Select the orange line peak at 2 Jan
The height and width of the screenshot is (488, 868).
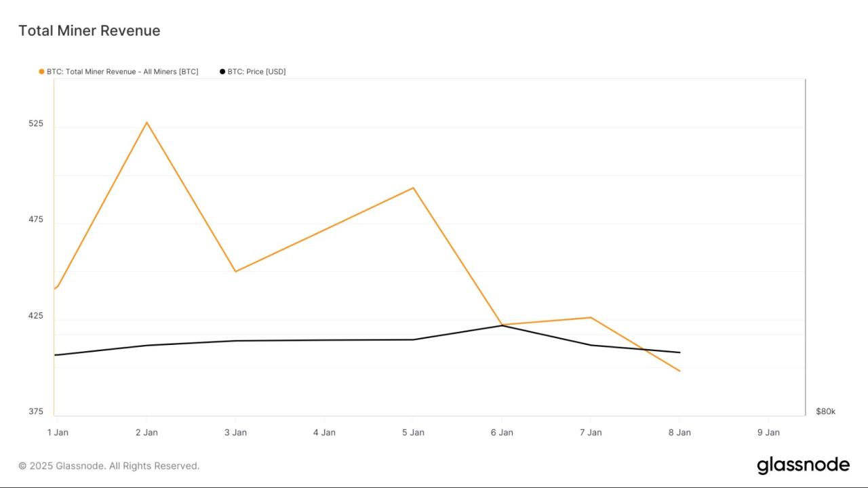click(x=146, y=123)
